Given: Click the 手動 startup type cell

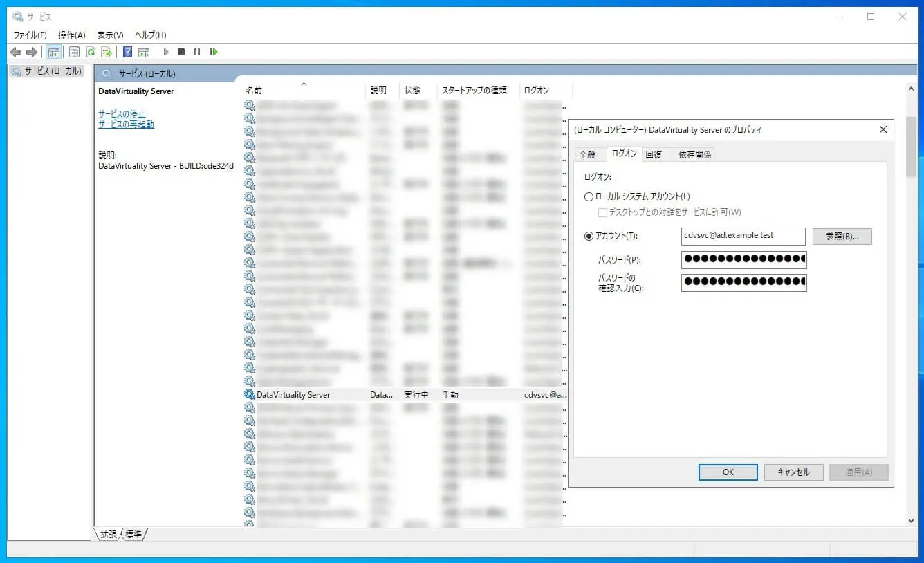Looking at the screenshot, I should pyautogui.click(x=450, y=395).
